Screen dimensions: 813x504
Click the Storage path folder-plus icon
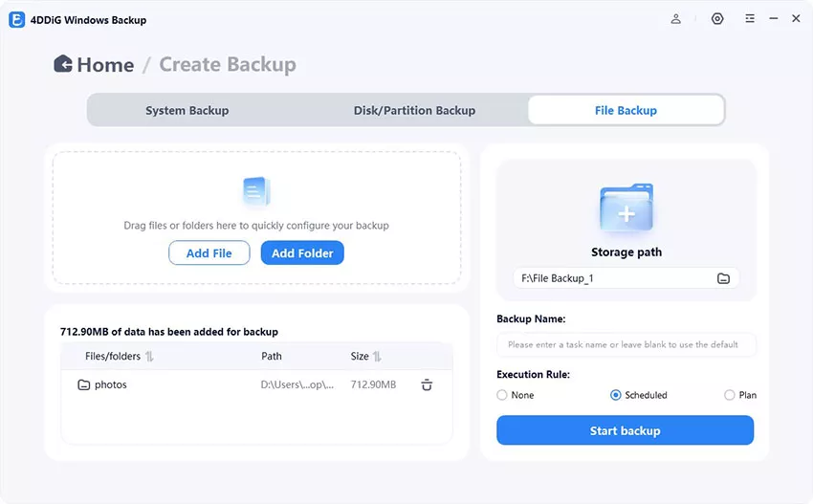click(626, 207)
